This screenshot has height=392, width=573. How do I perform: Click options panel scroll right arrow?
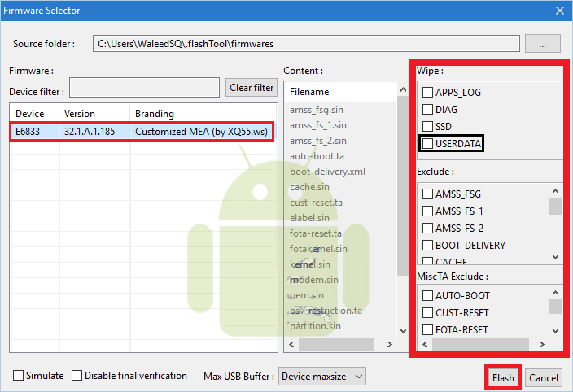click(x=542, y=344)
